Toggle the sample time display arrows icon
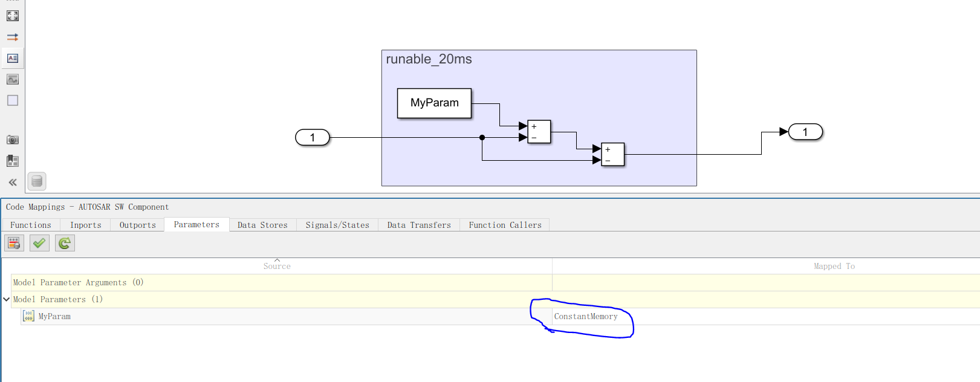 (x=13, y=37)
